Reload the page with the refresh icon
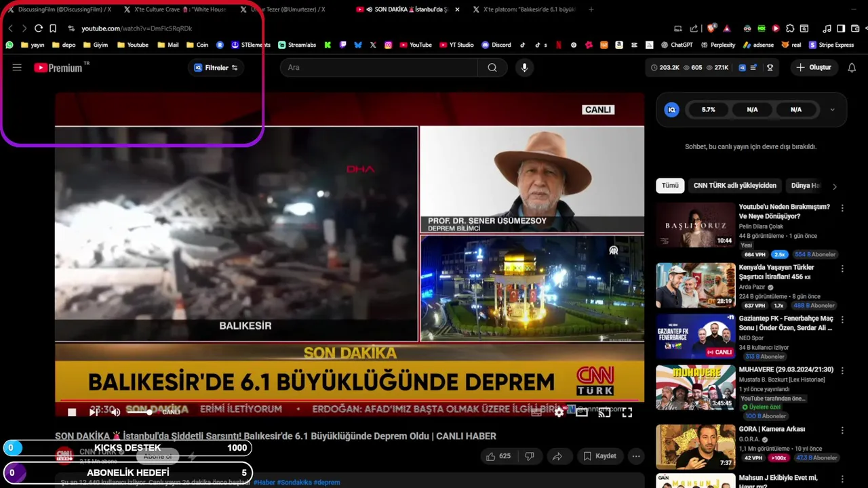 pos(39,28)
